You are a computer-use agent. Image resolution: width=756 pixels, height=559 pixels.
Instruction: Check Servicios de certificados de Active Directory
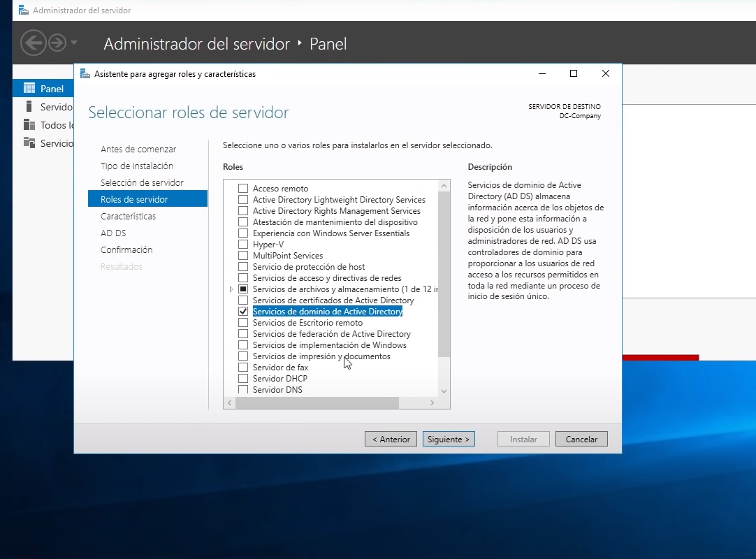coord(243,300)
